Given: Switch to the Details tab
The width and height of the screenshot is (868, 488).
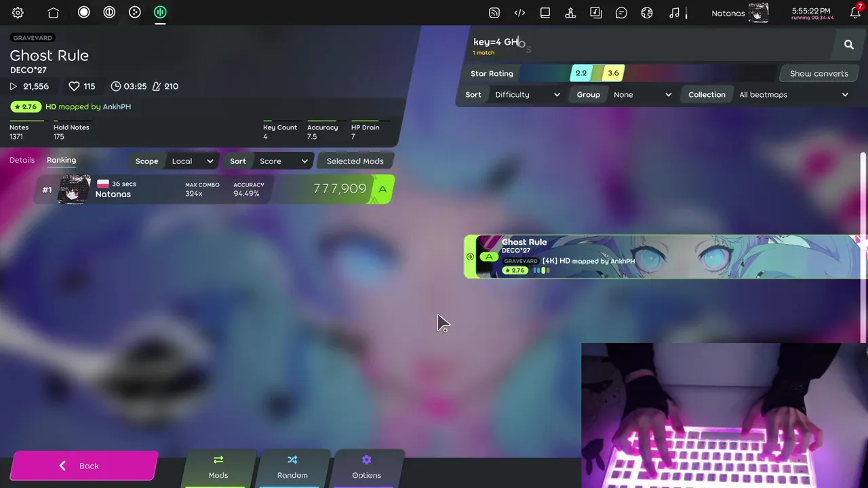Looking at the screenshot, I should click(x=22, y=160).
